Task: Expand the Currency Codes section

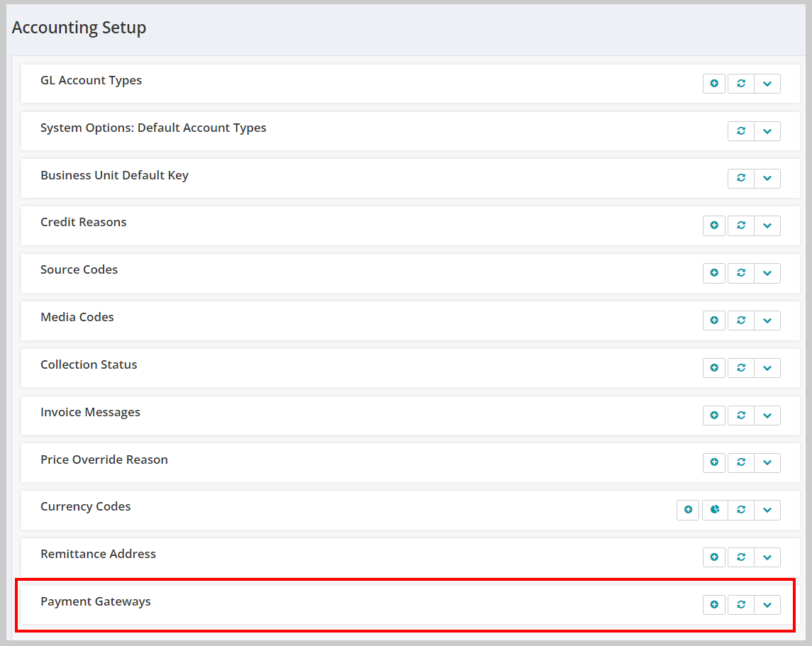Action: 767,510
